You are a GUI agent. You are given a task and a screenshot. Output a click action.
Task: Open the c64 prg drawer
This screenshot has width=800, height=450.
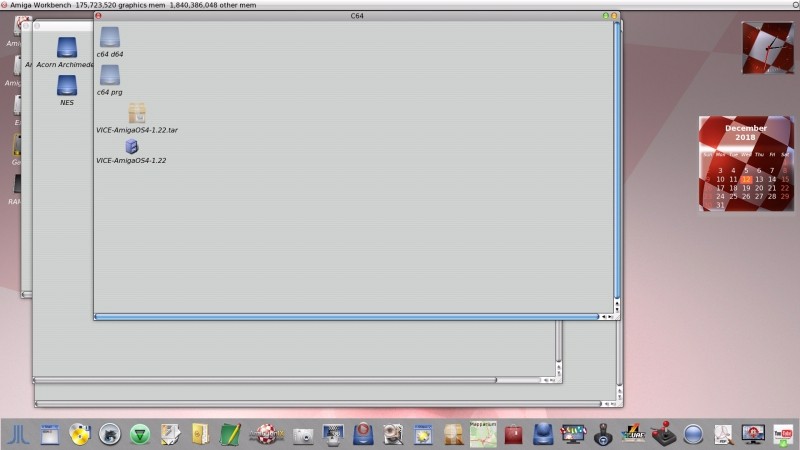tap(110, 76)
